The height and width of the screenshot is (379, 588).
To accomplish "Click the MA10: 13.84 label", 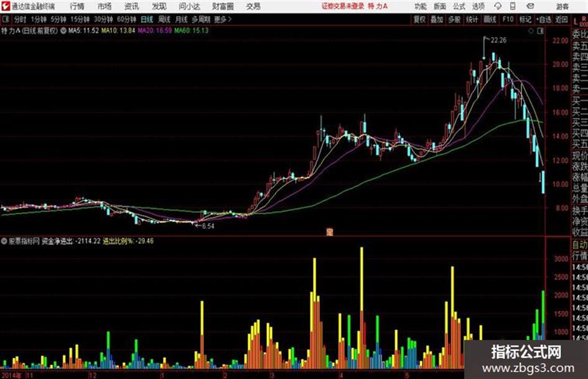I will point(118,30).
